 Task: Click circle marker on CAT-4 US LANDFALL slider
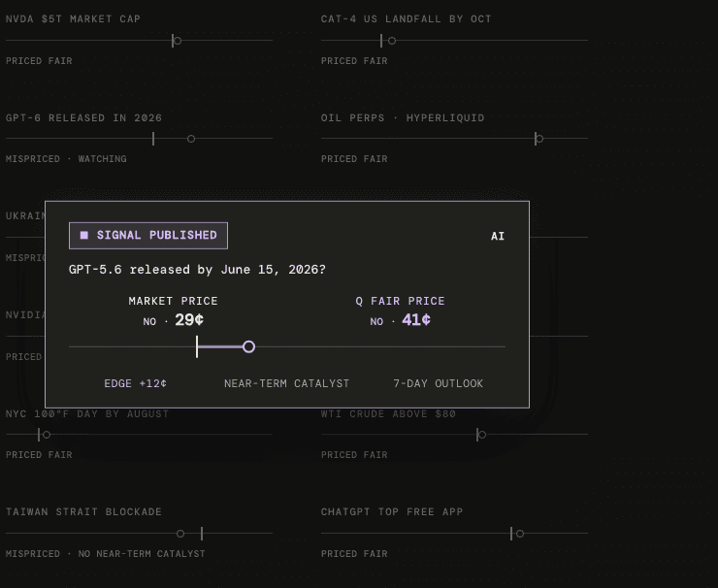click(392, 41)
